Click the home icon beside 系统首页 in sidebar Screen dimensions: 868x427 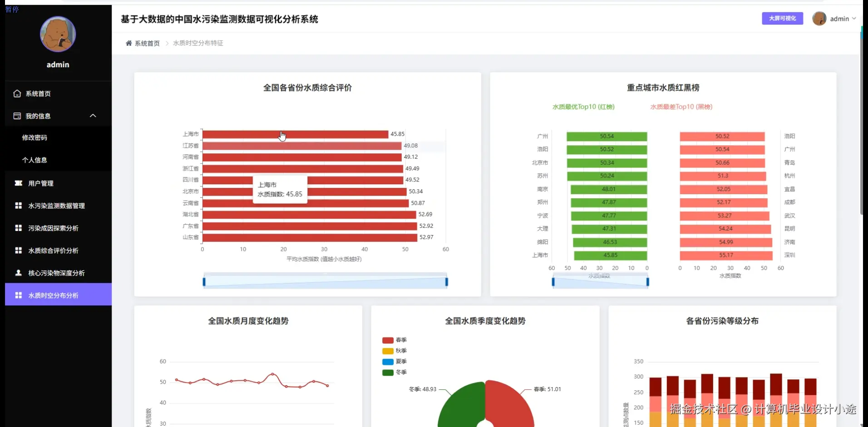[x=17, y=93]
